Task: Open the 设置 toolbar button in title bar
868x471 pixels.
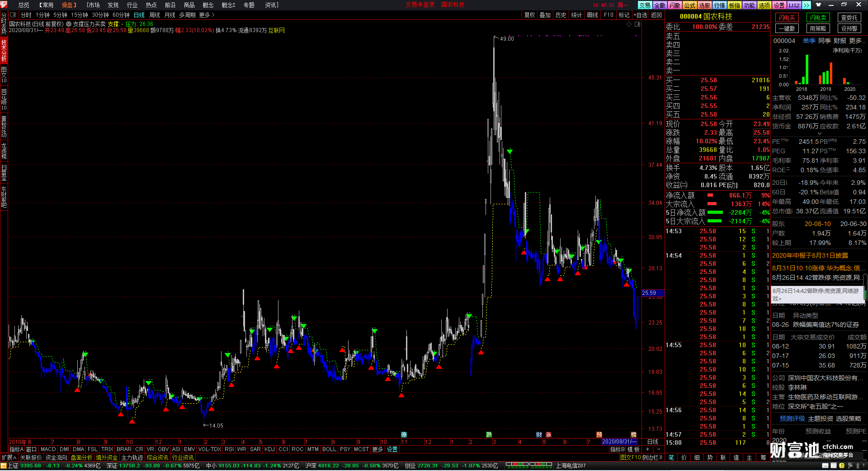Action: tap(779, 5)
